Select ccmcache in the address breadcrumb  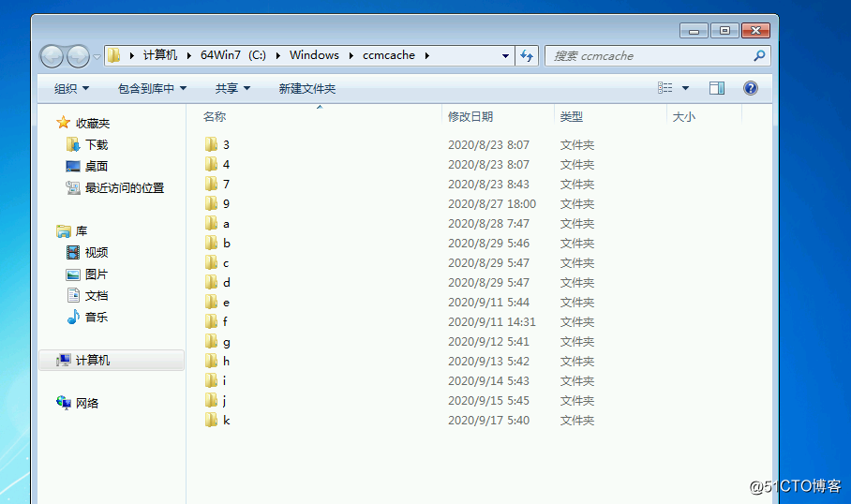tap(389, 55)
